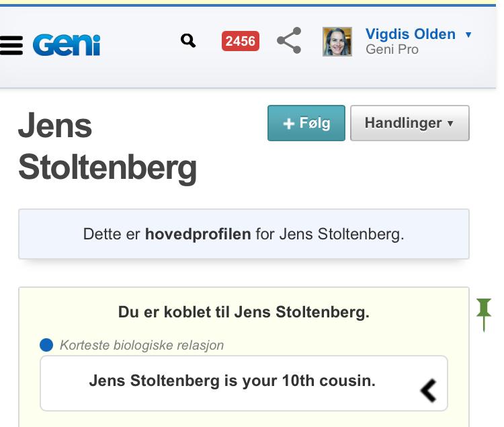504x427 pixels.
Task: Open the Vigdis Olden account link
Action: (x=410, y=34)
